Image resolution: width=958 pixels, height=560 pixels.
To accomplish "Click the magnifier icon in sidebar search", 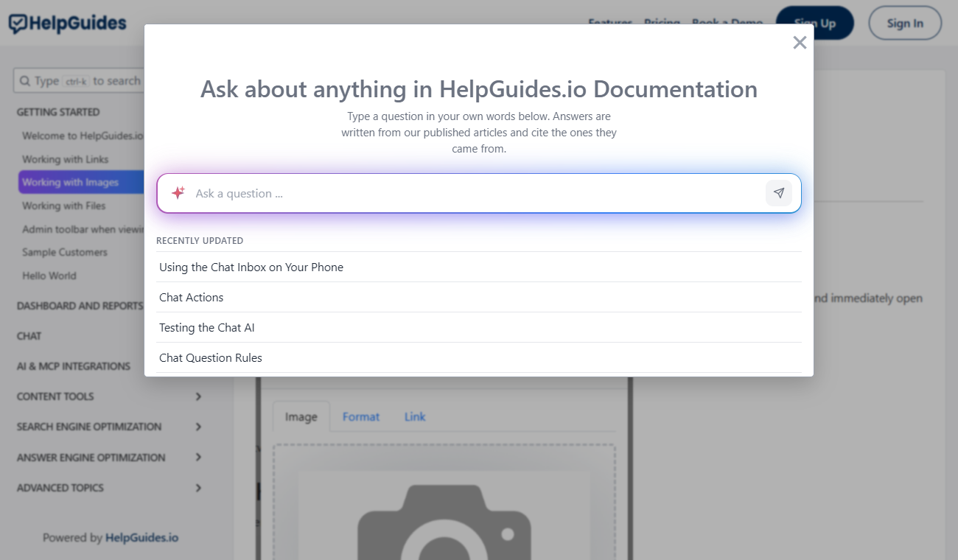I will coord(25,81).
